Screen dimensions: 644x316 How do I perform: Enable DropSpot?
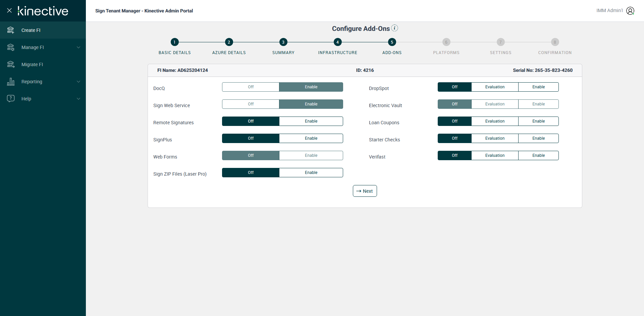click(x=538, y=87)
